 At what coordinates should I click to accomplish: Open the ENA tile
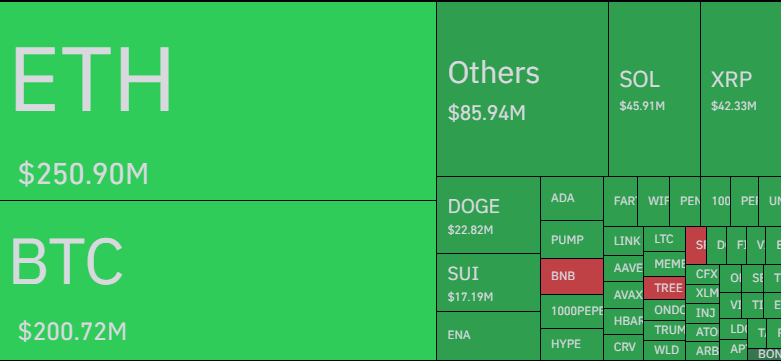click(488, 336)
